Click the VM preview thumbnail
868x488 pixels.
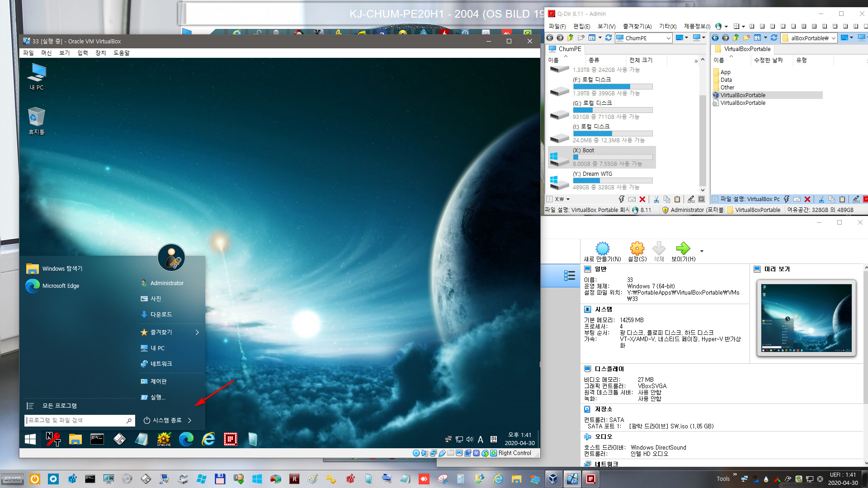pos(806,318)
